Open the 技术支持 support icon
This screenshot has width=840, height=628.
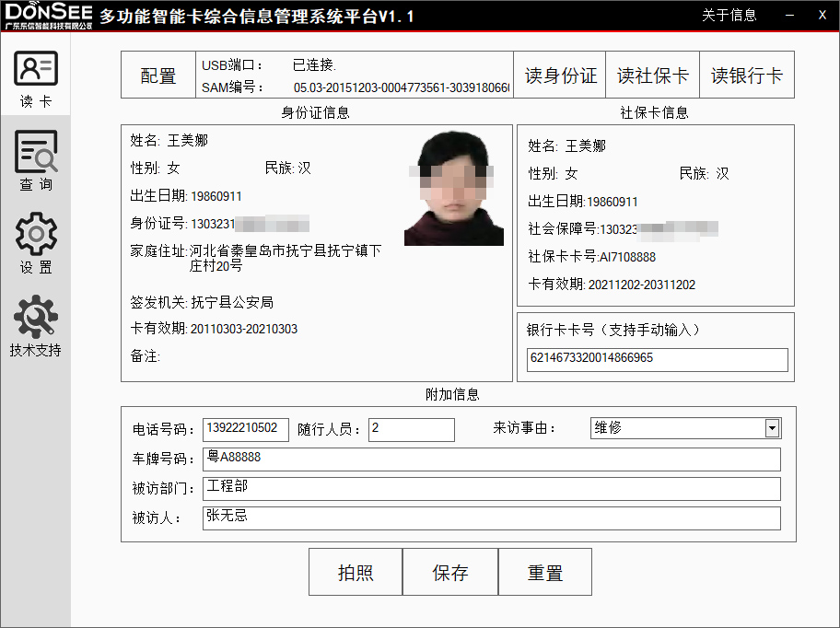pyautogui.click(x=36, y=318)
